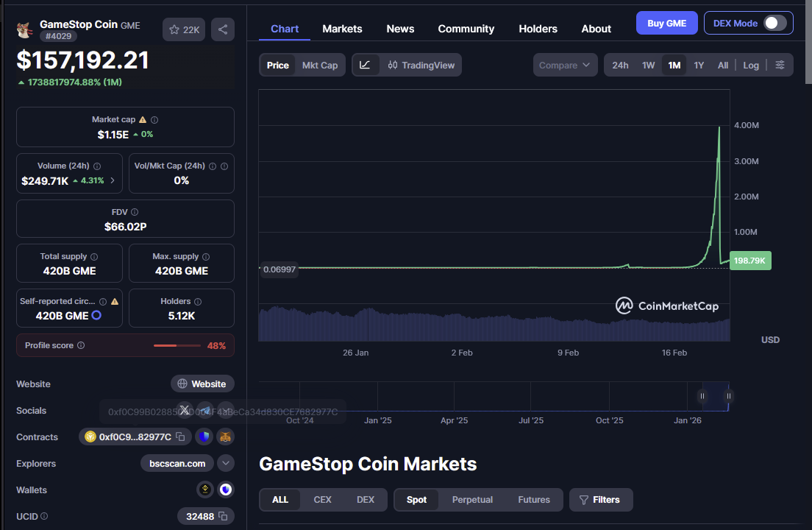
Task: Click Profile score 48% progress bar
Action: [x=177, y=345]
